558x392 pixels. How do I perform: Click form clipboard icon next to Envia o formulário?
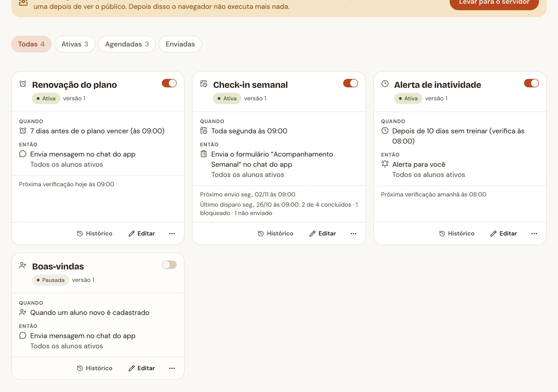[204, 154]
